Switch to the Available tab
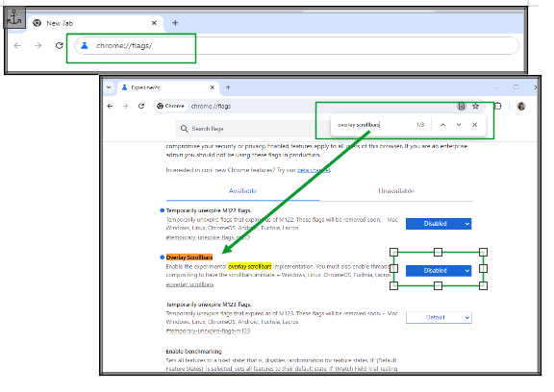The width and height of the screenshot is (554, 392). [x=242, y=191]
